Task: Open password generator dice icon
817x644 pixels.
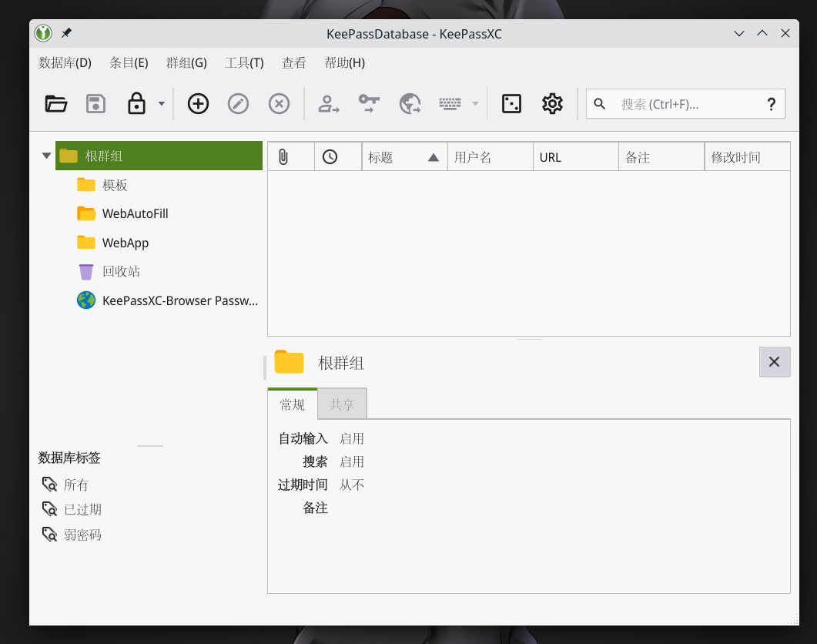Action: click(511, 104)
